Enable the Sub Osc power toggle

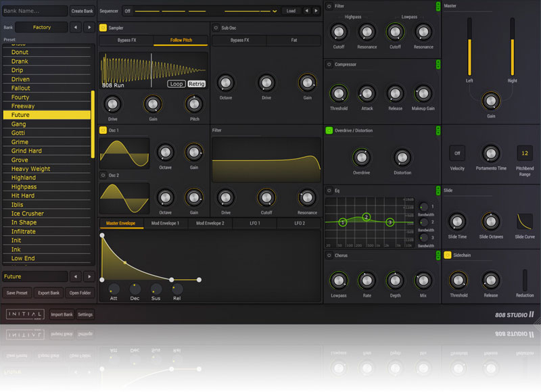pos(216,28)
